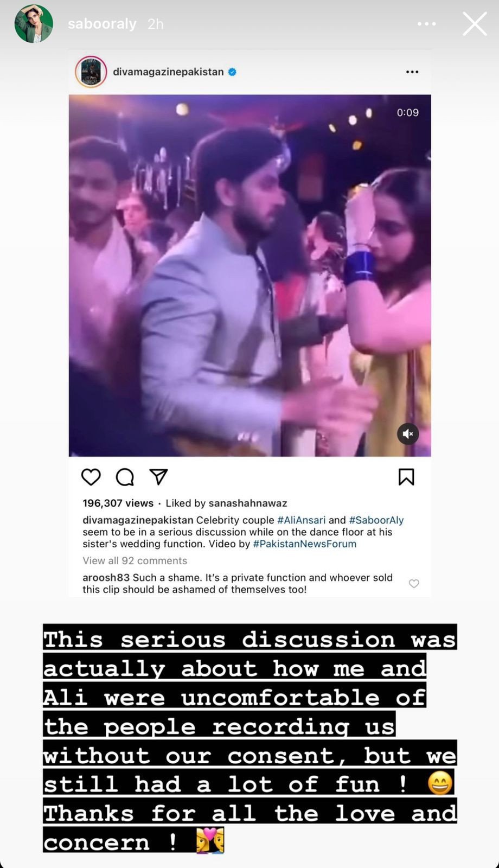Open the #PakistanNewsForum hashtag link
The height and width of the screenshot is (868, 499).
(x=305, y=544)
